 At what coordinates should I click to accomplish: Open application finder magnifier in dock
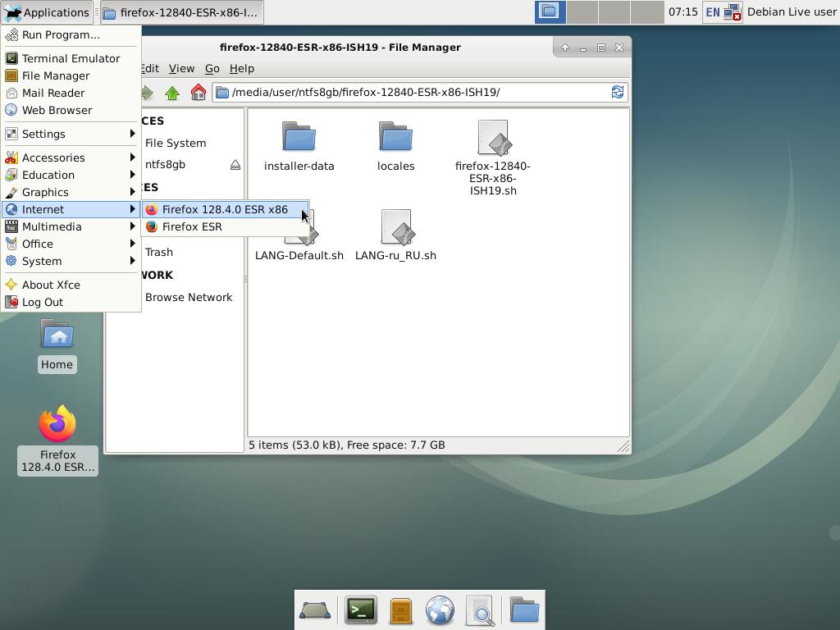click(x=480, y=610)
